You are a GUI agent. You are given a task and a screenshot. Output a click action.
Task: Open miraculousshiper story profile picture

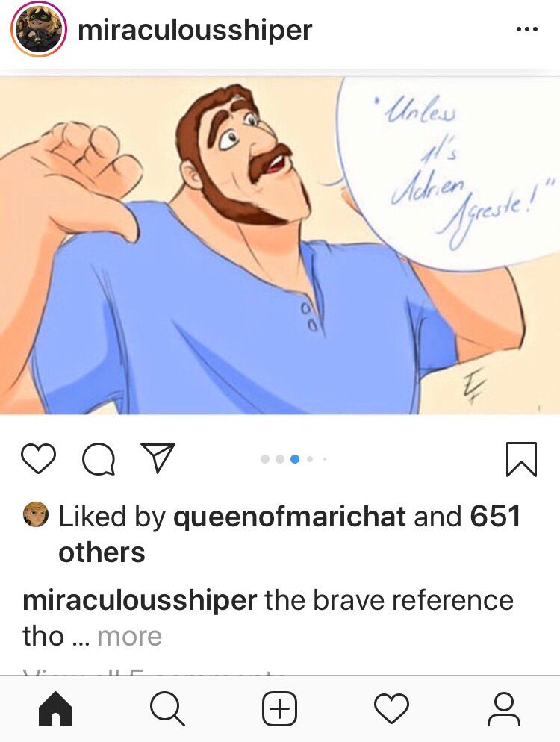click(38, 29)
